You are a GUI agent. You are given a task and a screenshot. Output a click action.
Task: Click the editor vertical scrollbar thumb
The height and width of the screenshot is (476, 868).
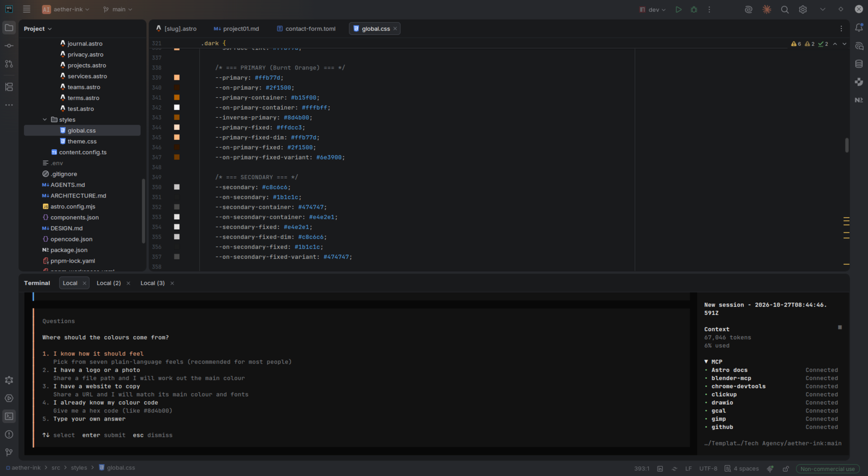pos(847,145)
